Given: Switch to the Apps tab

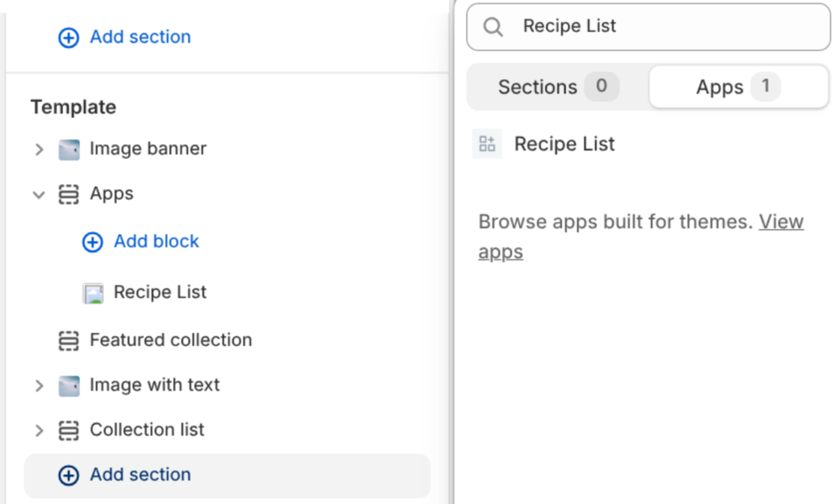Looking at the screenshot, I should [738, 87].
